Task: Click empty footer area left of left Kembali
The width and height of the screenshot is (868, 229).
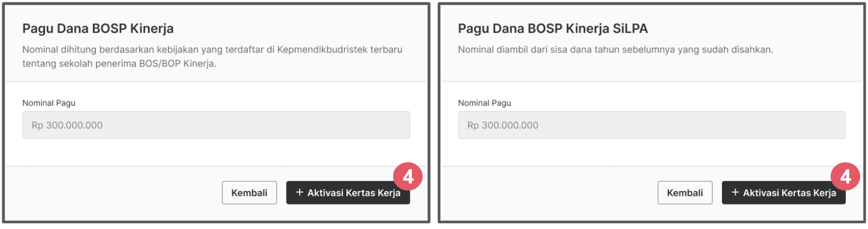Action: 114,193
